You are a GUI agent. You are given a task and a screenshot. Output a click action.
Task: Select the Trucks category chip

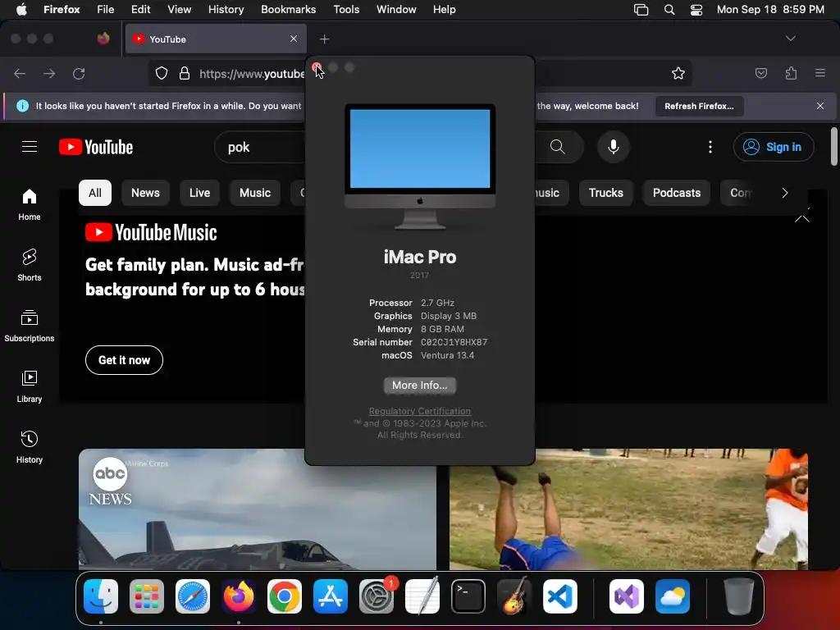click(x=606, y=193)
